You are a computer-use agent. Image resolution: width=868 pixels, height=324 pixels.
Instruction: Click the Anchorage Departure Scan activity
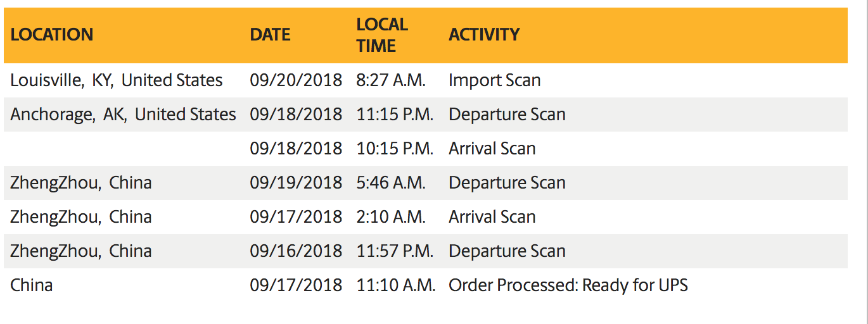click(x=507, y=115)
